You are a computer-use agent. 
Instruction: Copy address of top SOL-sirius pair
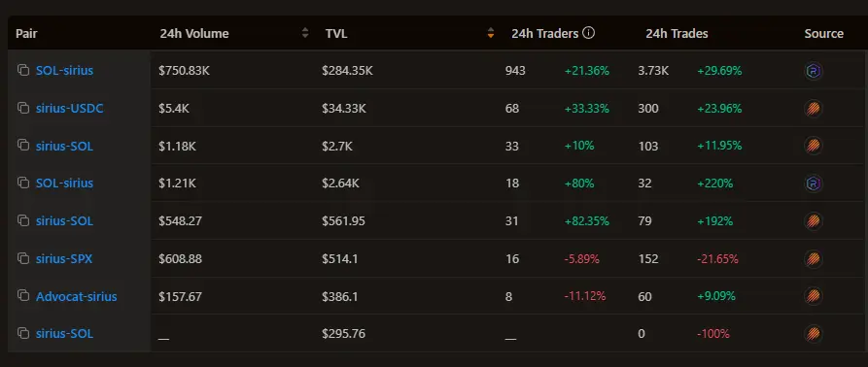pos(22,70)
